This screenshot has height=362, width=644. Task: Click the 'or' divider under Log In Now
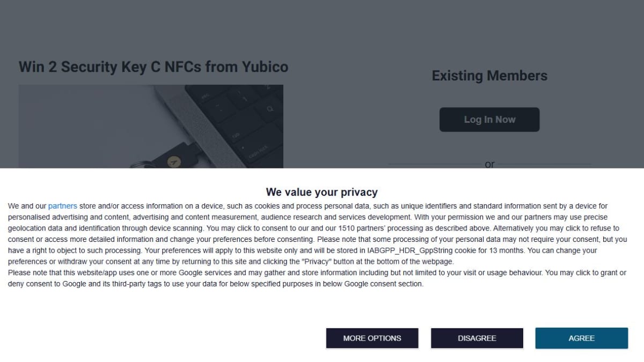pos(489,164)
